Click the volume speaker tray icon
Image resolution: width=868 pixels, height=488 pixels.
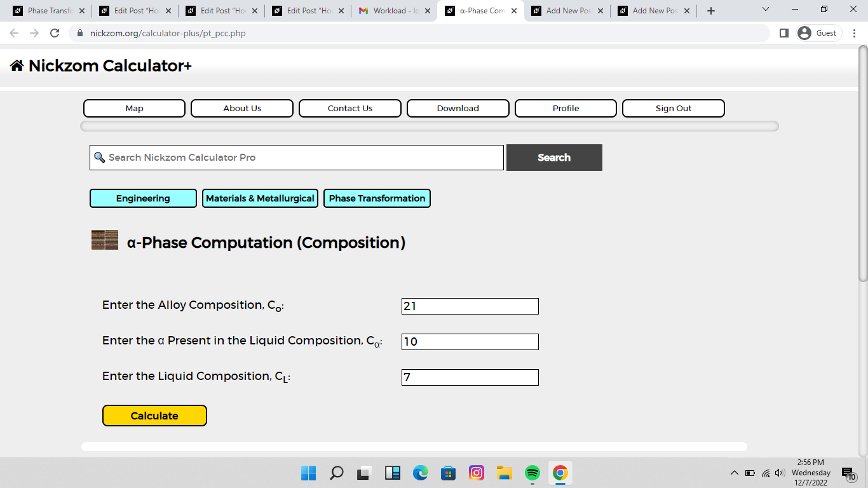[x=780, y=473]
